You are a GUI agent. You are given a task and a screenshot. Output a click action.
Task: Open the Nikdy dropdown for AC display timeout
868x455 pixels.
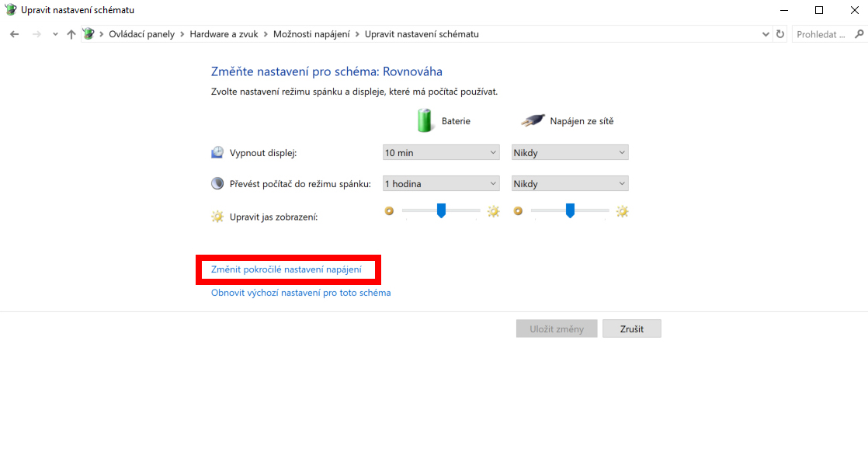click(x=569, y=152)
